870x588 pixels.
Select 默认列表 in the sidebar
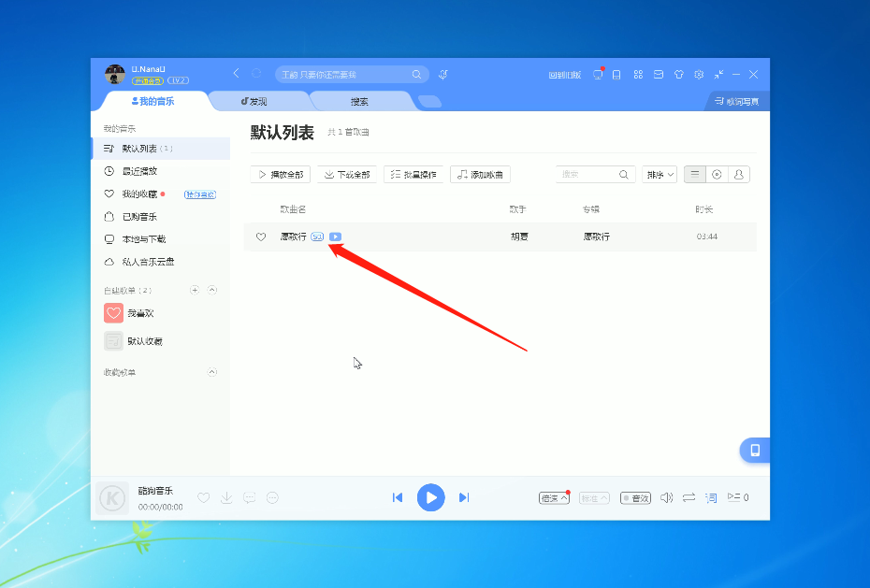point(160,149)
